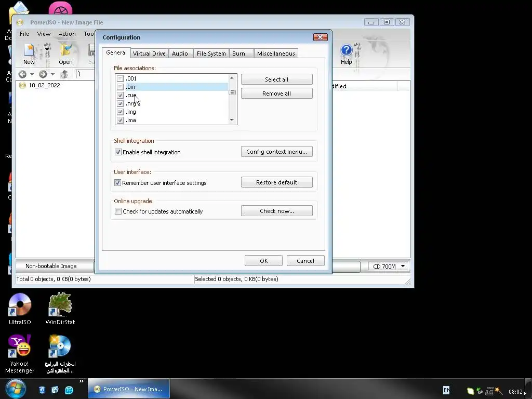Image resolution: width=532 pixels, height=399 pixels.
Task: Click the Forward navigation arrow in PowerISO
Action: [x=43, y=74]
